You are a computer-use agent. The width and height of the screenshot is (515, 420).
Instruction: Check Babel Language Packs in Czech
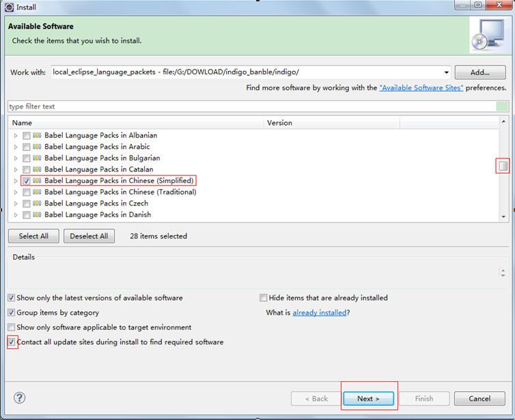tap(26, 204)
